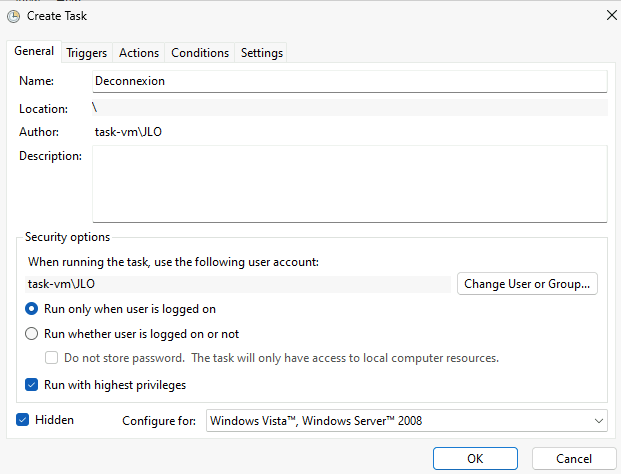Click inside the Description text box
The width and height of the screenshot is (621, 474).
[x=350, y=184]
